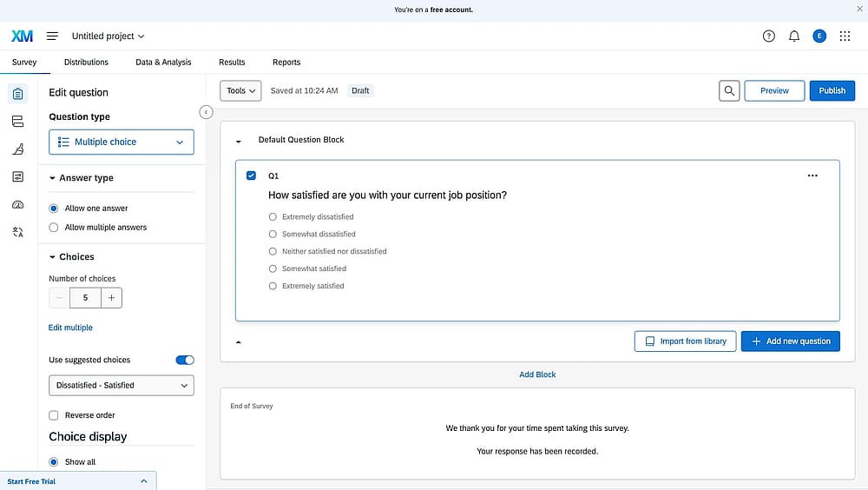Open the Survey options sidebar icon
868x490 pixels.
coord(17,177)
